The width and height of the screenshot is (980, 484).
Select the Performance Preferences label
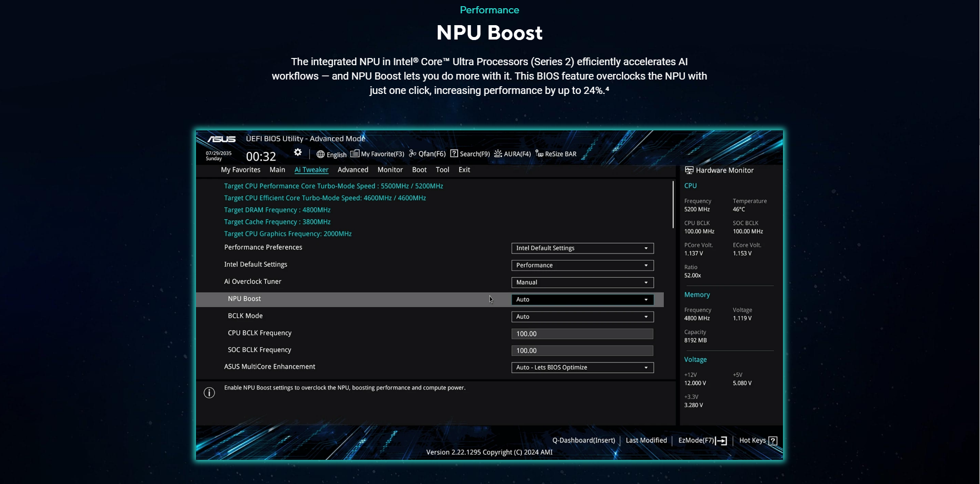point(263,247)
